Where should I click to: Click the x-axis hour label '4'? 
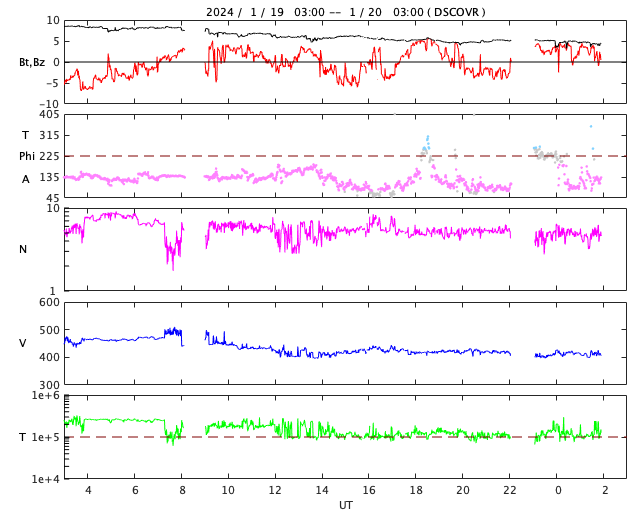click(x=88, y=490)
